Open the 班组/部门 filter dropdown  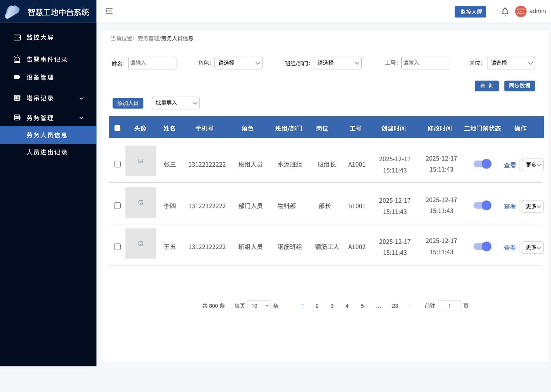click(338, 63)
